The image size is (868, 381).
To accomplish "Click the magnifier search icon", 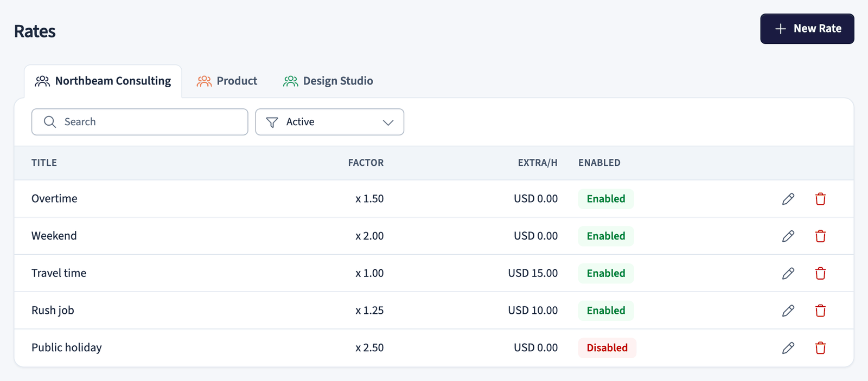I will (x=50, y=122).
